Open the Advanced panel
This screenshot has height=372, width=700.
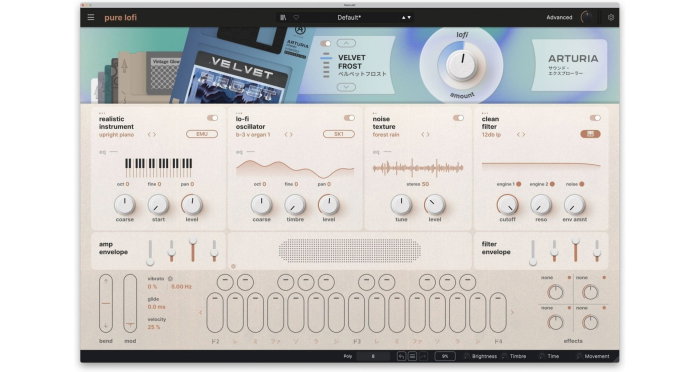click(559, 17)
